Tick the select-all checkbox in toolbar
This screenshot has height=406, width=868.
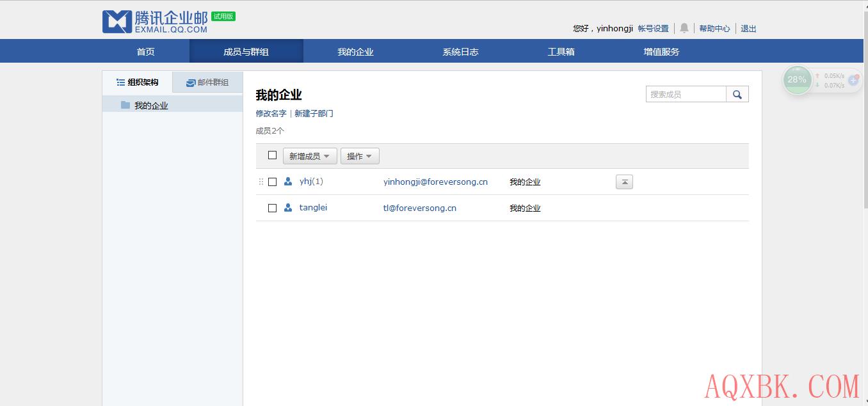pyautogui.click(x=272, y=155)
